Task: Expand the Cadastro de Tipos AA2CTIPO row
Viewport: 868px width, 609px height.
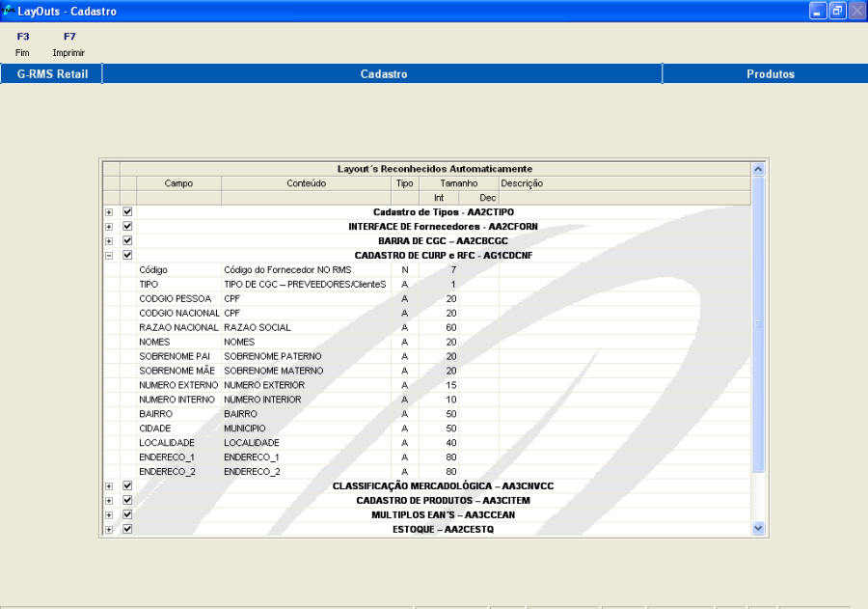Action: click(x=109, y=212)
